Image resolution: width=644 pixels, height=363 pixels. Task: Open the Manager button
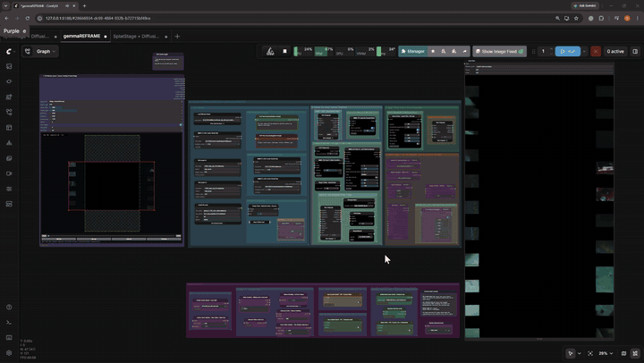tap(412, 51)
